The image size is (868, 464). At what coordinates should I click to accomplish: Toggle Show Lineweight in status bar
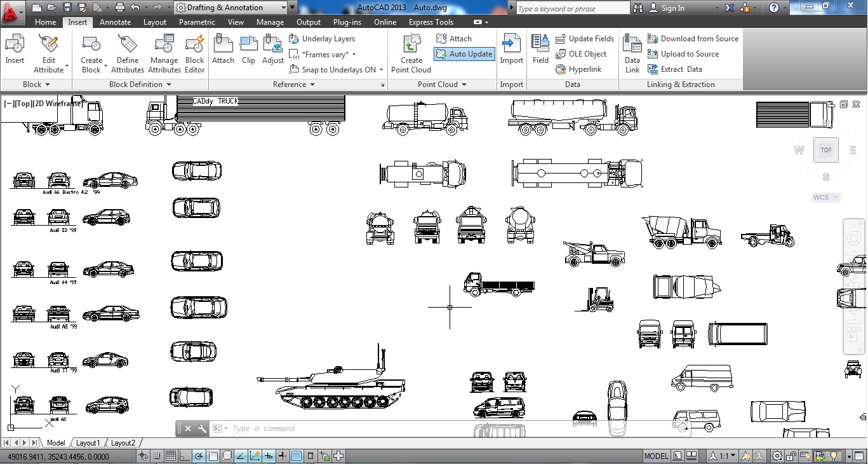(283, 456)
